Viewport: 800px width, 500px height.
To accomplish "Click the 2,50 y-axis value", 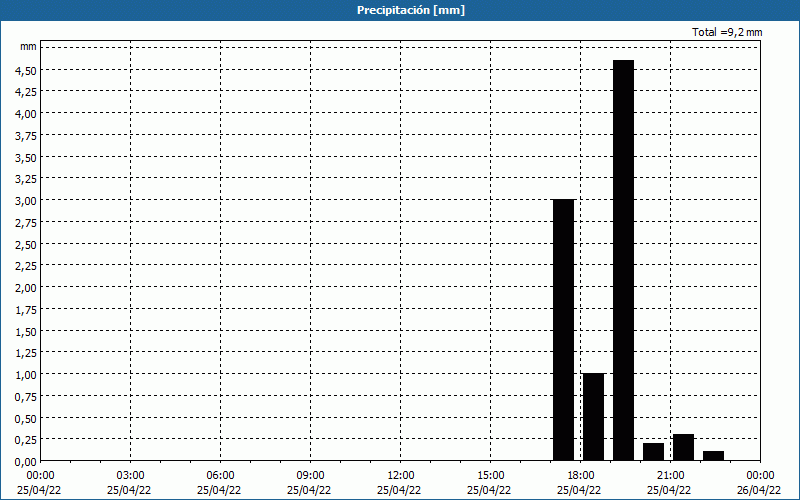I will 26,244.
